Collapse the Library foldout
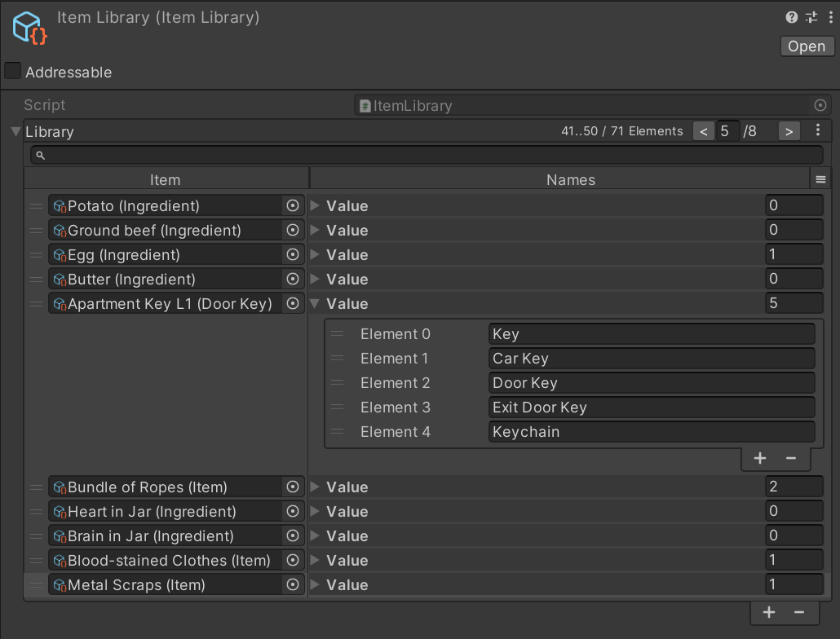 point(15,131)
